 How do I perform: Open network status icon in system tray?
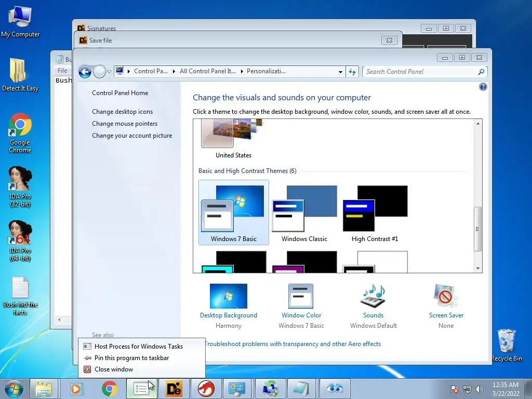(467, 389)
